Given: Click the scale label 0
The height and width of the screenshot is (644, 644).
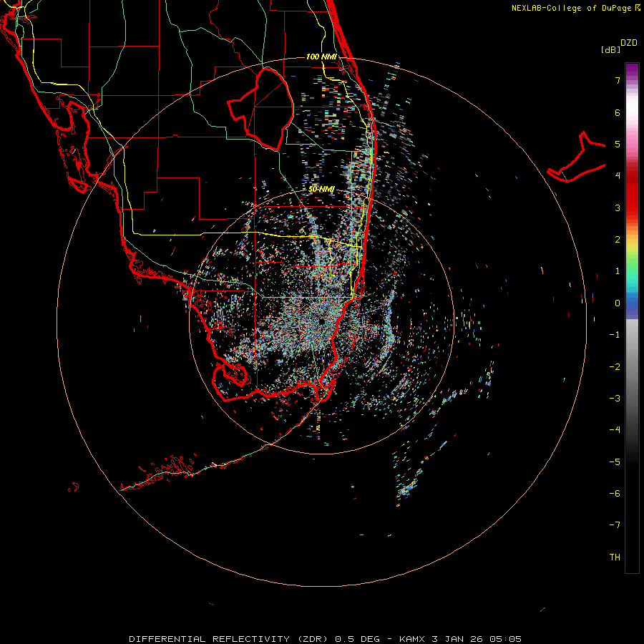Looking at the screenshot, I should coord(618,303).
